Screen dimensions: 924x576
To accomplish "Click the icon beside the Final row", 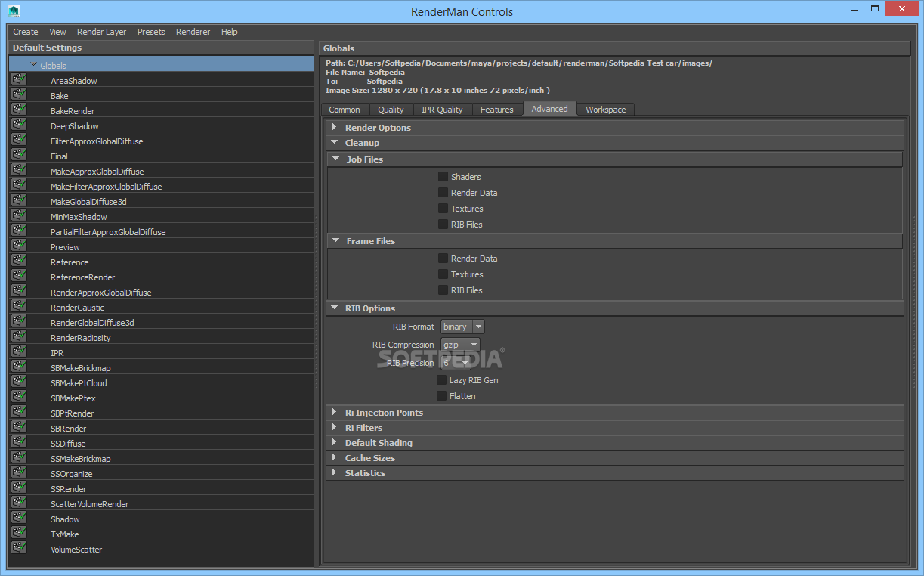I will tap(19, 155).
